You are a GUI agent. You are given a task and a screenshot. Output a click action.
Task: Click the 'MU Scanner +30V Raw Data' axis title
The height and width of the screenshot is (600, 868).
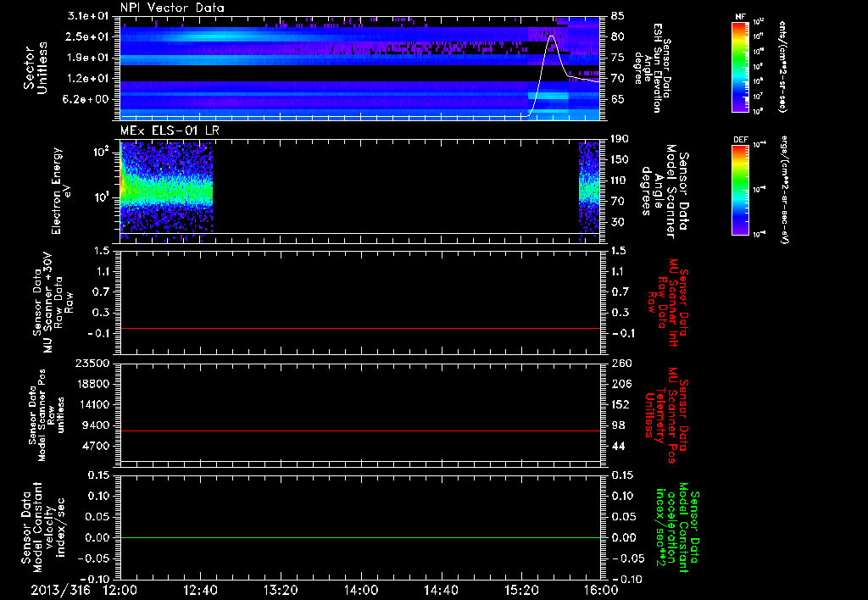point(53,303)
